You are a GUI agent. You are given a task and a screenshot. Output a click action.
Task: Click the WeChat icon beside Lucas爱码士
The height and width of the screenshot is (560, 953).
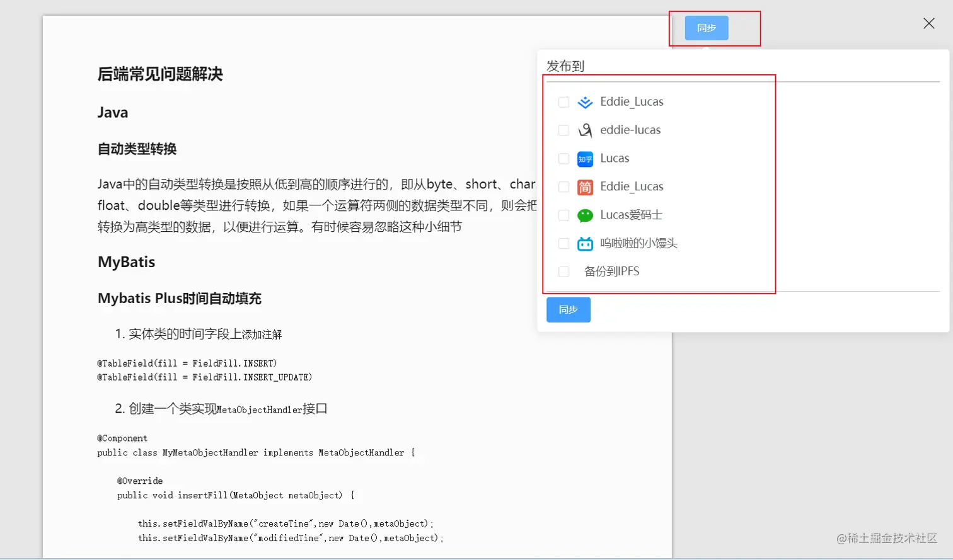pos(585,215)
